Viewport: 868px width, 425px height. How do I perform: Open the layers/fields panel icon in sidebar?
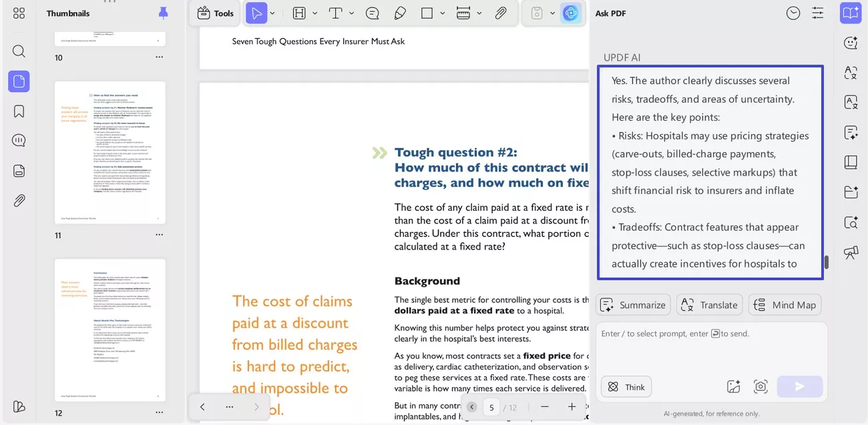[19, 171]
